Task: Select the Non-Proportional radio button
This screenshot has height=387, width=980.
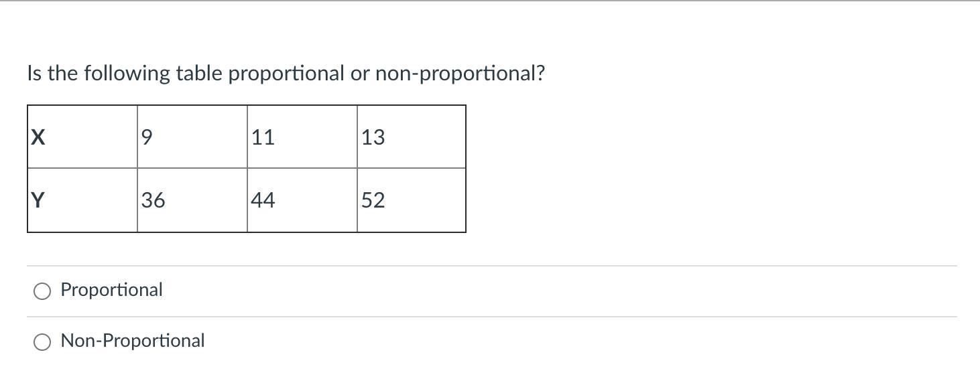Action: [x=42, y=341]
